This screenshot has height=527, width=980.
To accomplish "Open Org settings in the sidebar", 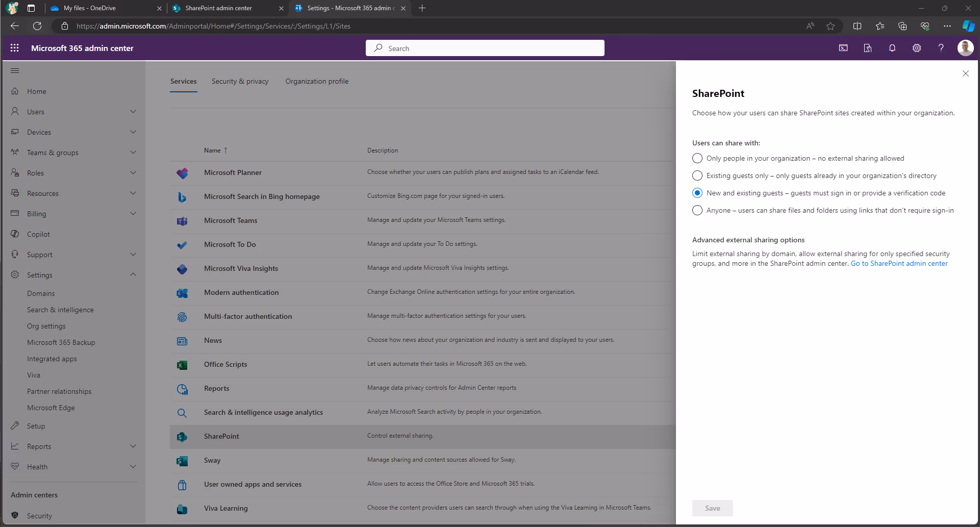I will tap(46, 326).
